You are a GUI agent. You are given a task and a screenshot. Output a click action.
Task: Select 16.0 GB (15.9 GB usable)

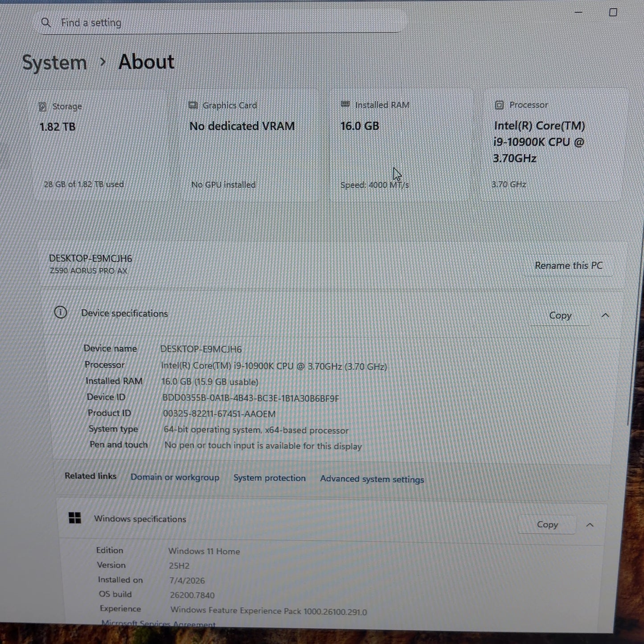click(210, 382)
